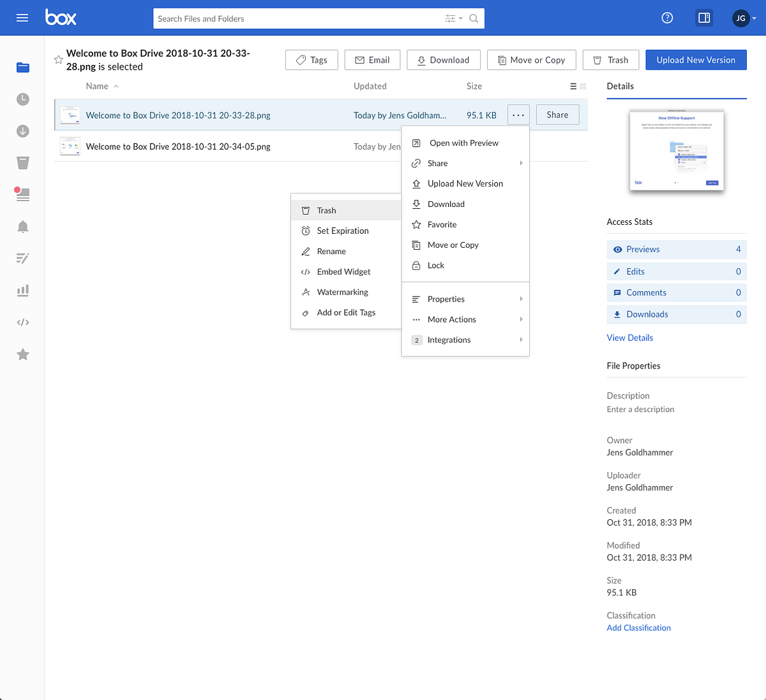Expand the Share submenu arrow
This screenshot has height=700, width=766.
pos(522,163)
